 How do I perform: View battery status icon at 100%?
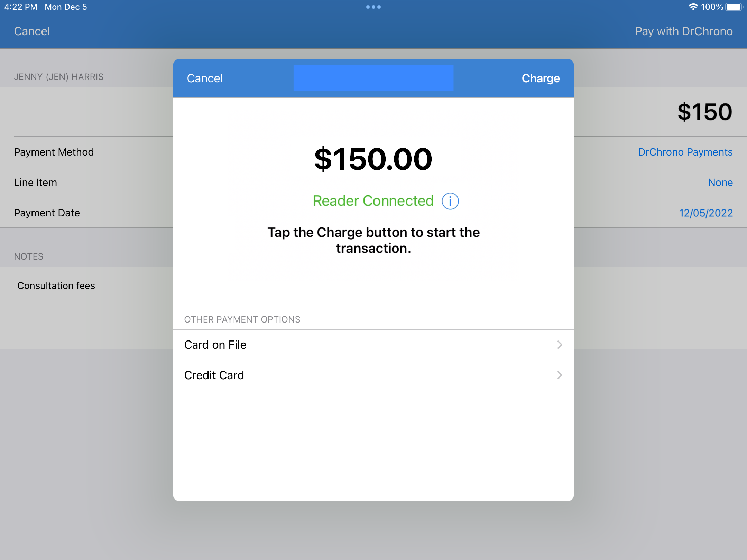click(735, 7)
